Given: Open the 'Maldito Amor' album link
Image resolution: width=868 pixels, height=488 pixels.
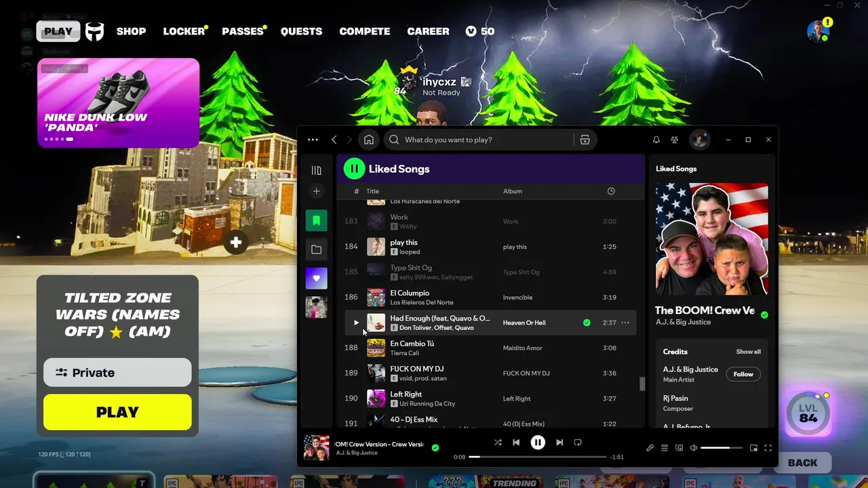Looking at the screenshot, I should (523, 348).
